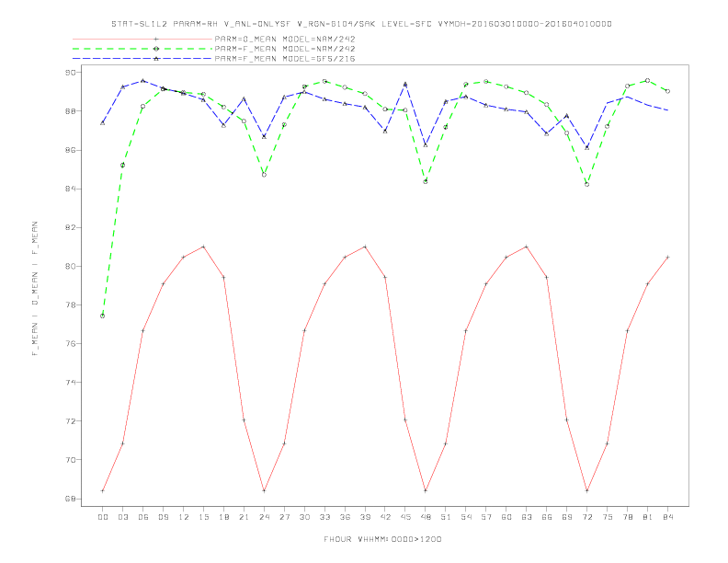Click the blue GFS triangle peak at hour 45
The height and width of the screenshot is (563, 728).
(405, 85)
